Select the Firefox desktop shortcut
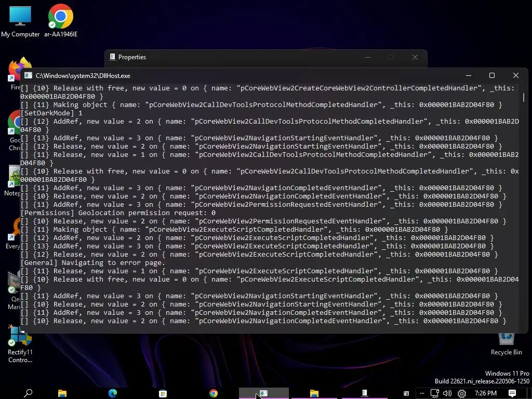 14,73
